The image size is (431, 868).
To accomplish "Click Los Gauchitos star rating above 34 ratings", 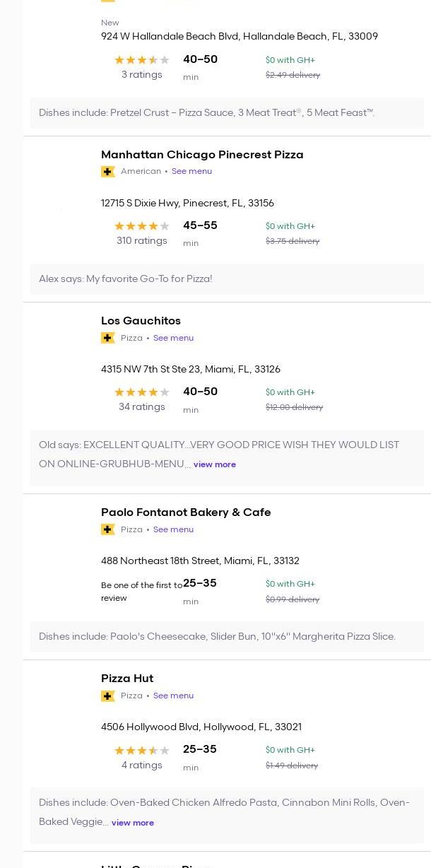I will 142,392.
